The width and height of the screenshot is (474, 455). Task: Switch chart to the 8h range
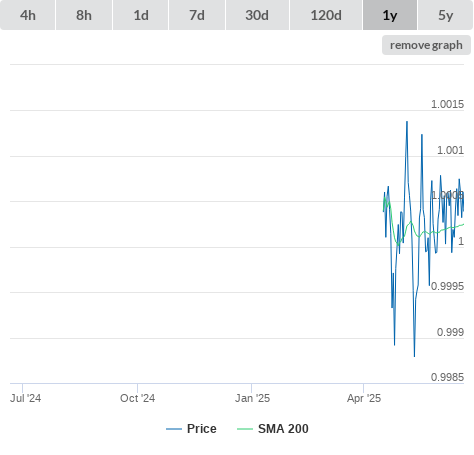84,15
